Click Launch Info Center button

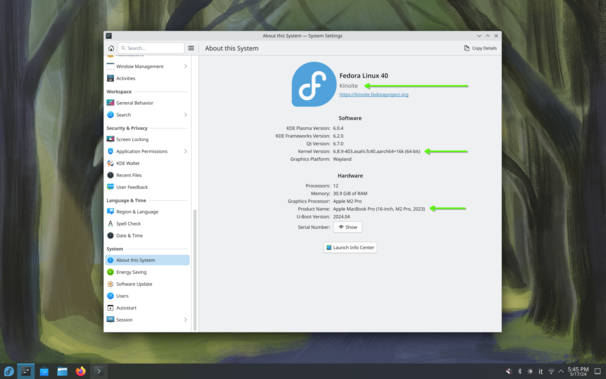tap(350, 247)
